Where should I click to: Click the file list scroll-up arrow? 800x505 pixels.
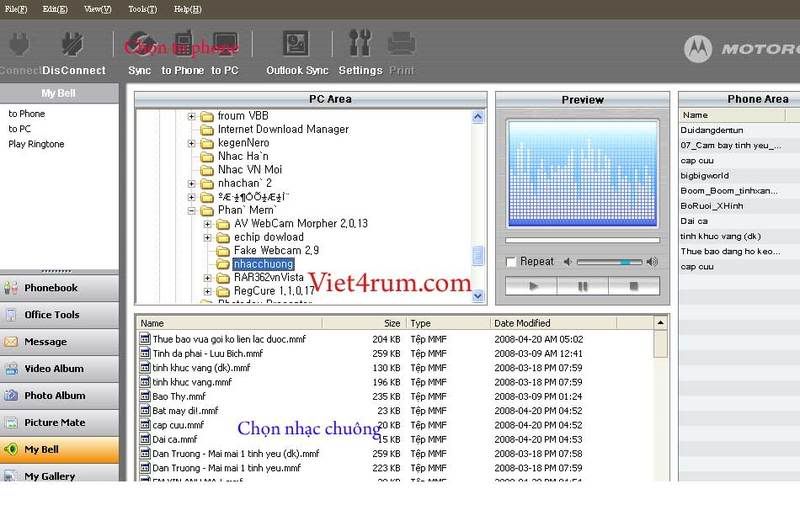(660, 323)
